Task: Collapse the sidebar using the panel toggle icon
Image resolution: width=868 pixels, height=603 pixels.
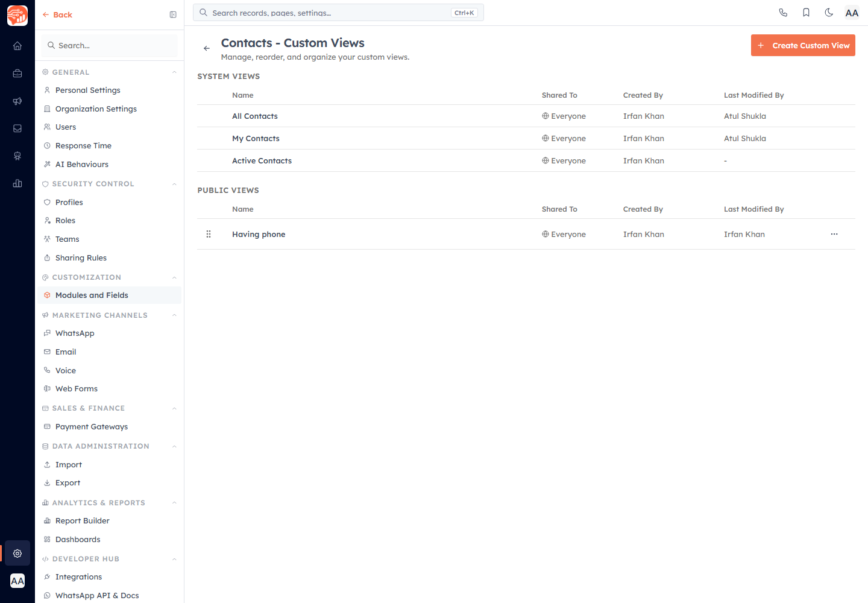Action: [x=173, y=14]
